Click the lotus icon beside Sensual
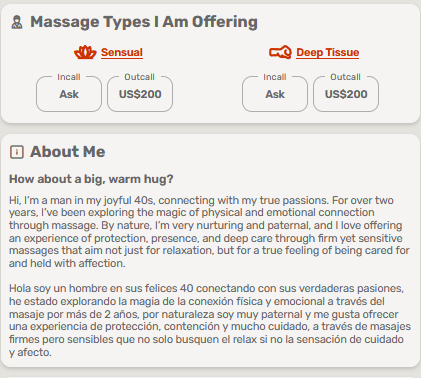Image resolution: width=421 pixels, height=378 pixels. 85,52
